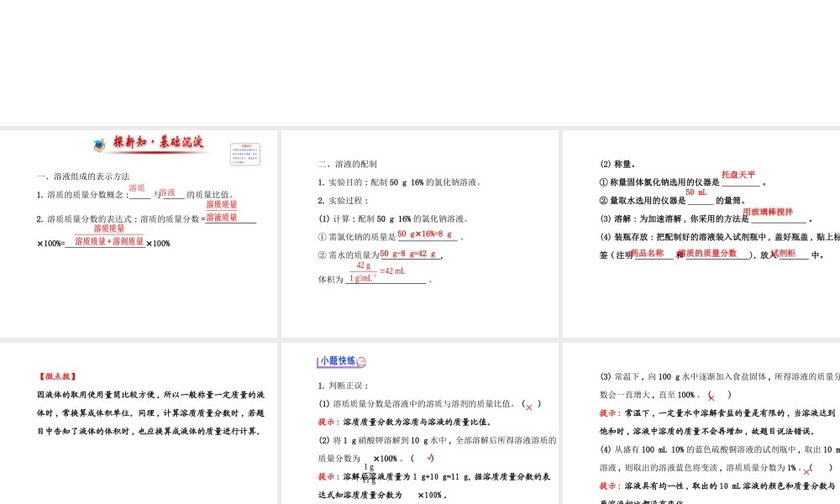
Task: Click the 探新知·基础沉淀 banner title
Action: [x=158, y=142]
